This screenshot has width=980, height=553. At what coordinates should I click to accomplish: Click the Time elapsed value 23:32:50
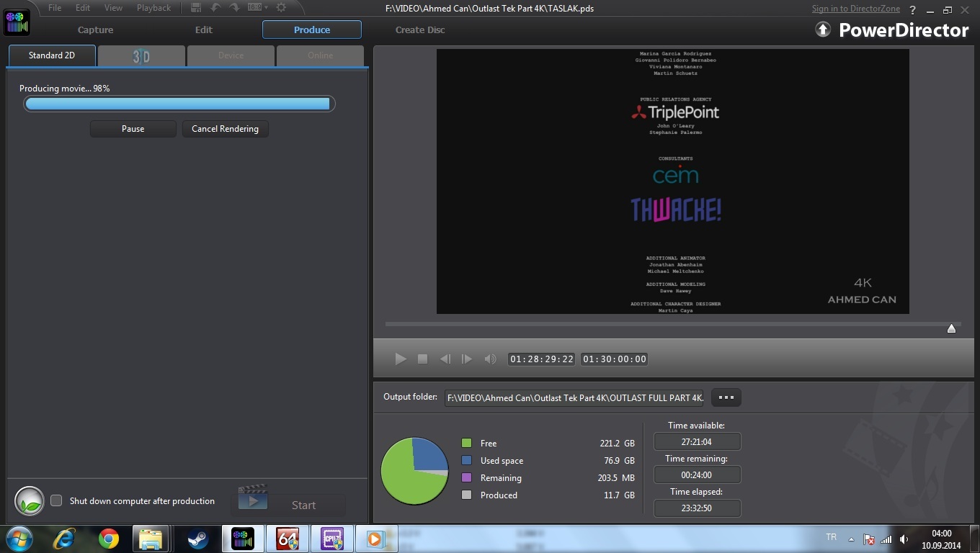(697, 508)
